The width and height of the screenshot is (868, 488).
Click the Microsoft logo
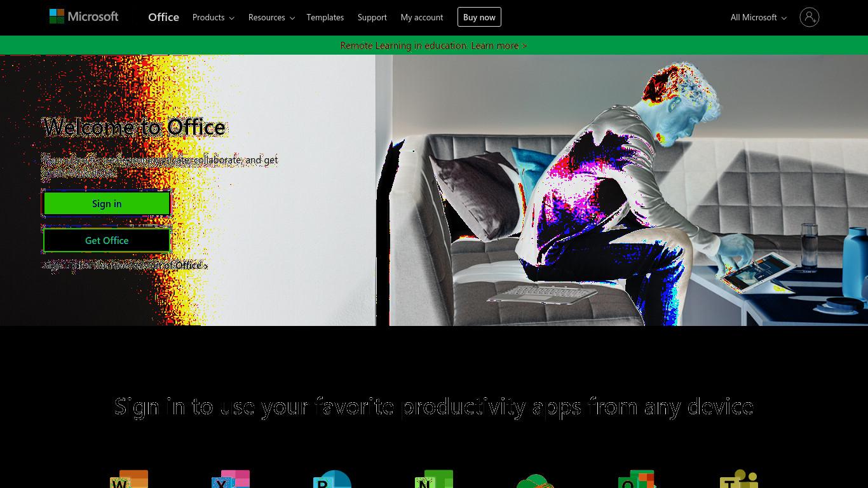(x=84, y=17)
